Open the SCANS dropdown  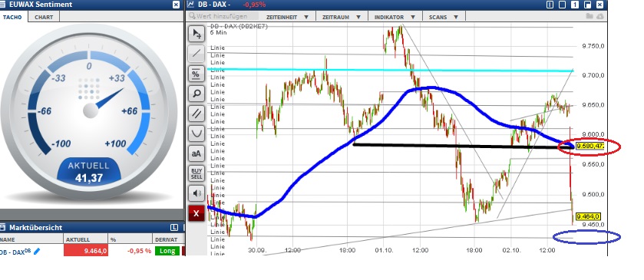coord(444,17)
